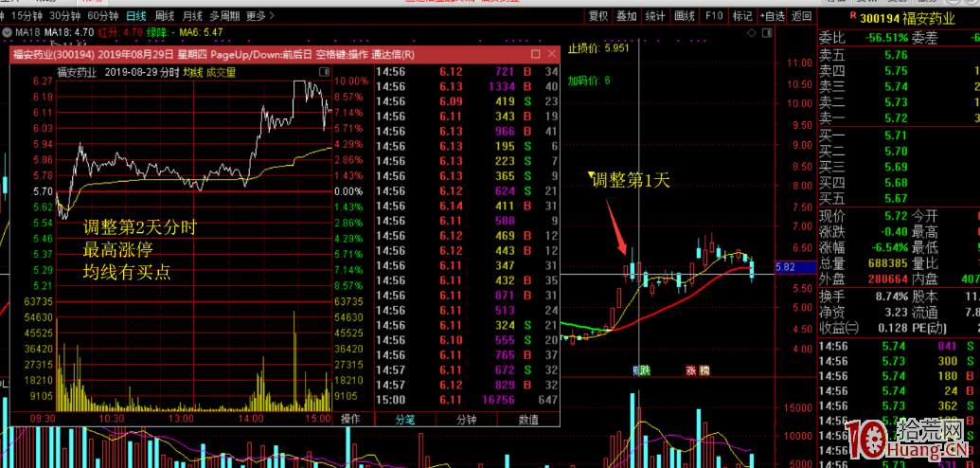Click the 均线 legend in the intraday chart

pyautogui.click(x=192, y=73)
